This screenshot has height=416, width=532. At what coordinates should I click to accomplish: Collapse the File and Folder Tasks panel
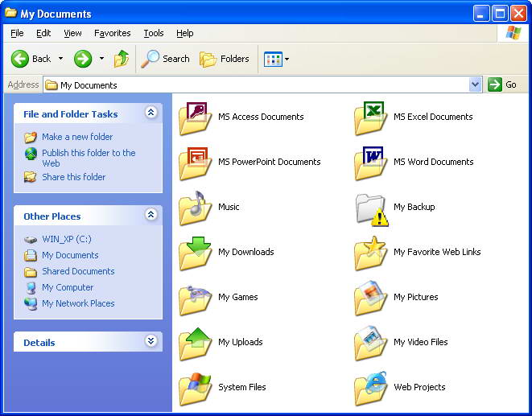pyautogui.click(x=151, y=113)
